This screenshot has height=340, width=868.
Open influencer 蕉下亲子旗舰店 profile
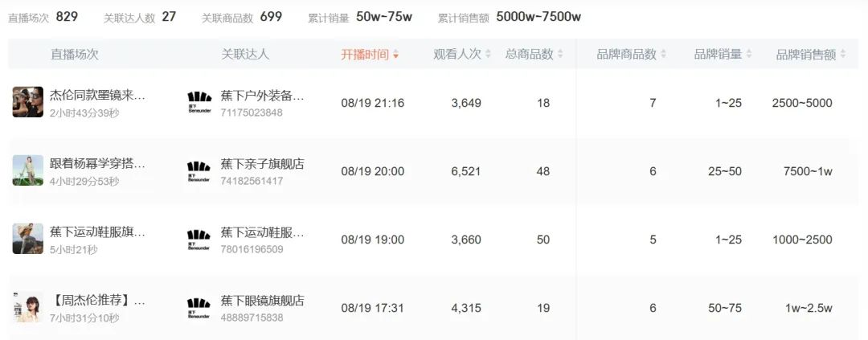pos(262,165)
